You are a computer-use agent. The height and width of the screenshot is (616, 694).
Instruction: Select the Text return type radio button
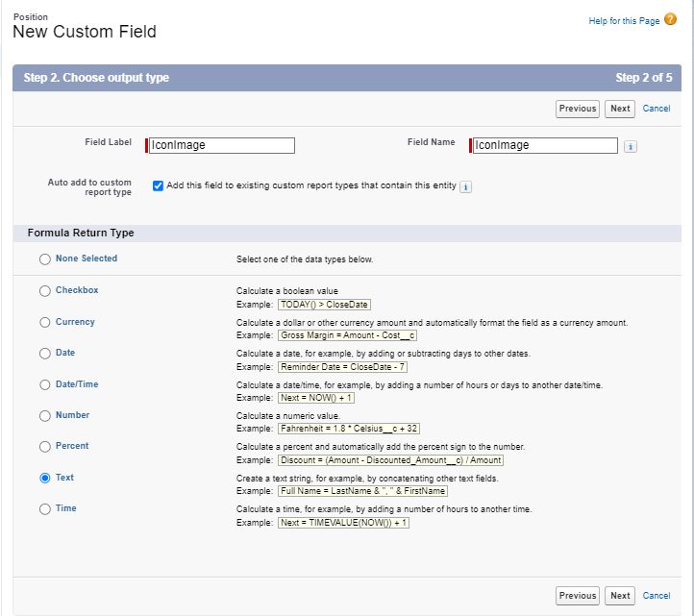click(x=45, y=479)
